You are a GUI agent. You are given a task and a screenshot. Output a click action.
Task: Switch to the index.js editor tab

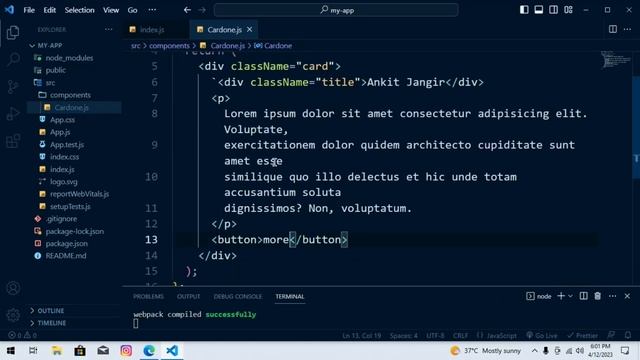(x=152, y=29)
